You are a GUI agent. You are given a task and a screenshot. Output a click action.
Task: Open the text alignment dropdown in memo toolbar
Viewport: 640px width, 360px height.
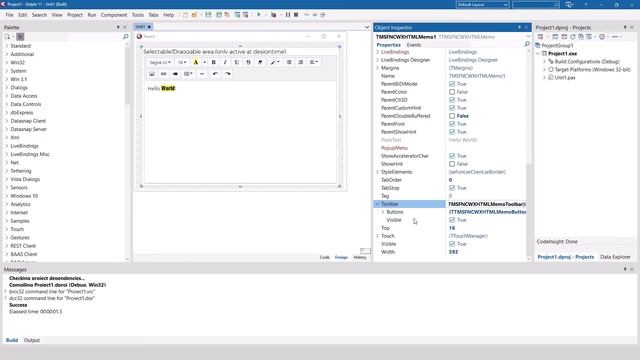(313, 62)
